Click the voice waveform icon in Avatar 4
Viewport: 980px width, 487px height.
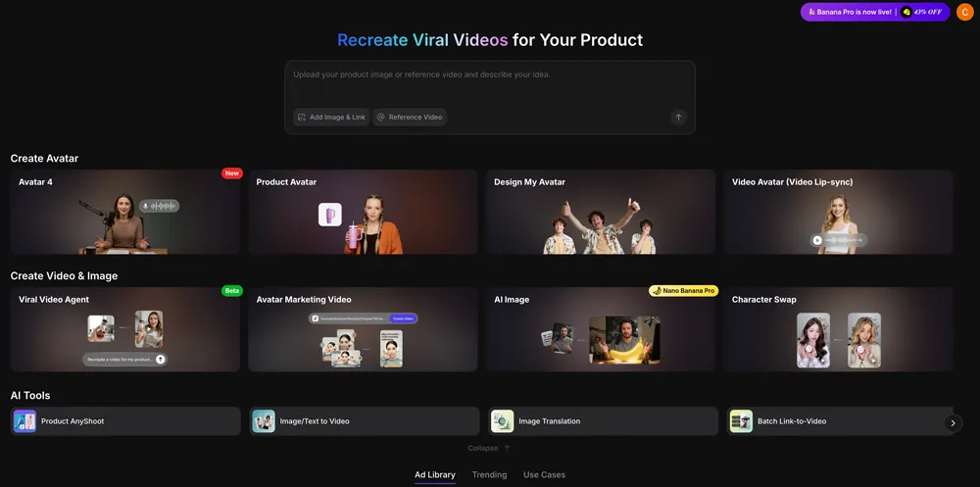point(160,206)
